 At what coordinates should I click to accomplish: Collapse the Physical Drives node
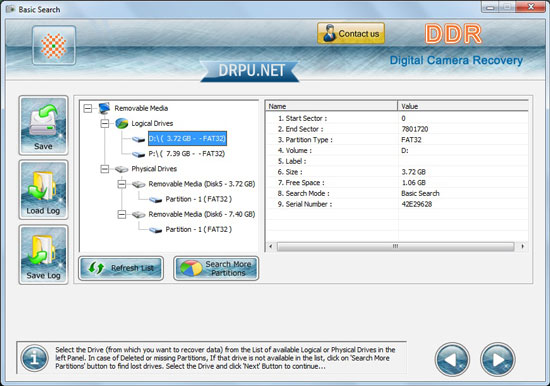(x=105, y=169)
